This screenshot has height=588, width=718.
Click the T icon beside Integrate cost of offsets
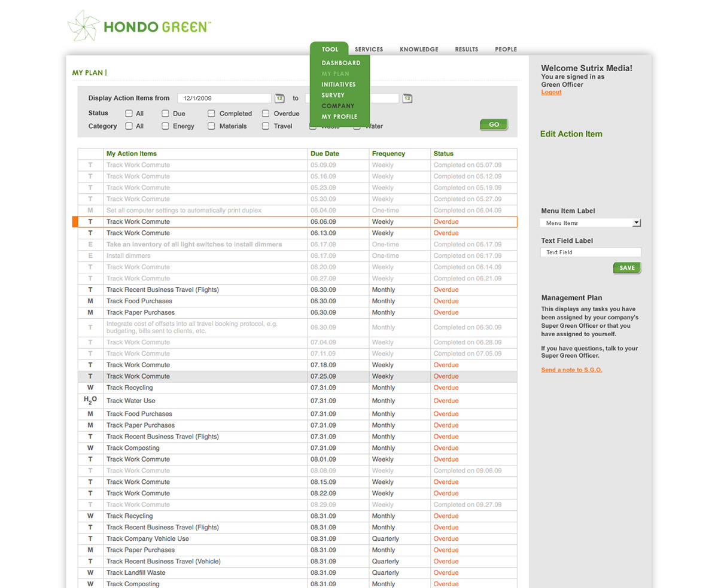pyautogui.click(x=90, y=328)
